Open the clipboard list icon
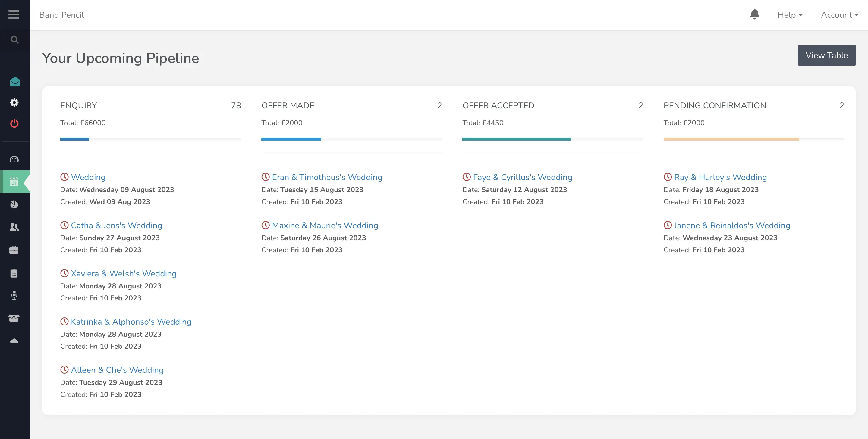This screenshot has height=439, width=868. click(x=14, y=273)
